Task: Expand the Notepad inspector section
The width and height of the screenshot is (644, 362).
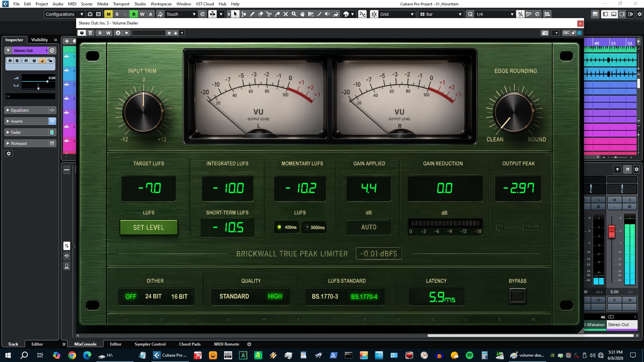Action: (27, 143)
